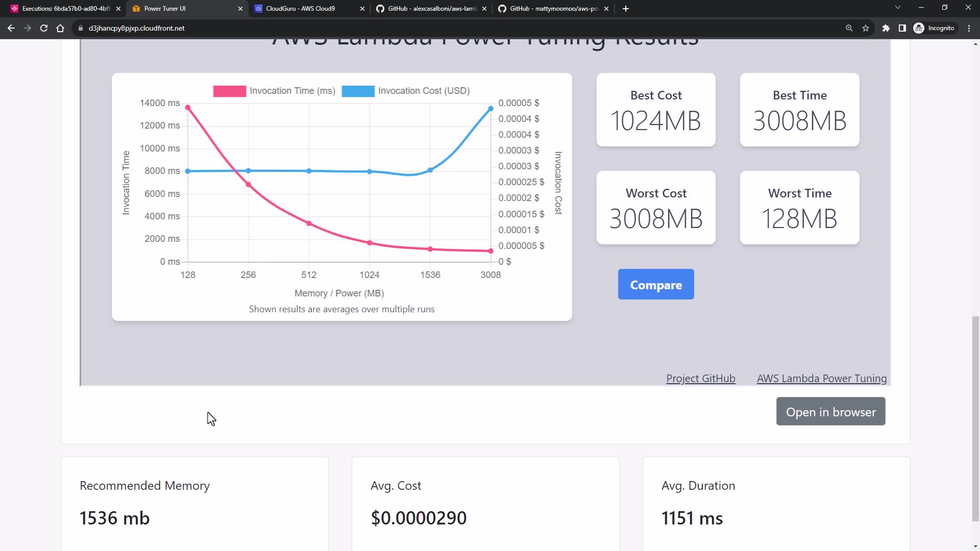Image resolution: width=980 pixels, height=551 pixels.
Task: Expand the tab search dropdown arrow
Action: pyautogui.click(x=898, y=8)
